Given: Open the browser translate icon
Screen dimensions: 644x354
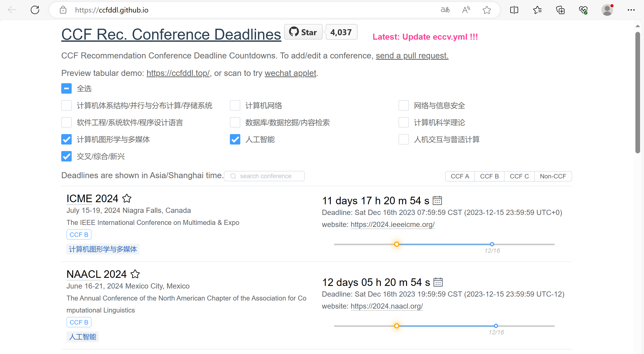Looking at the screenshot, I should [445, 10].
